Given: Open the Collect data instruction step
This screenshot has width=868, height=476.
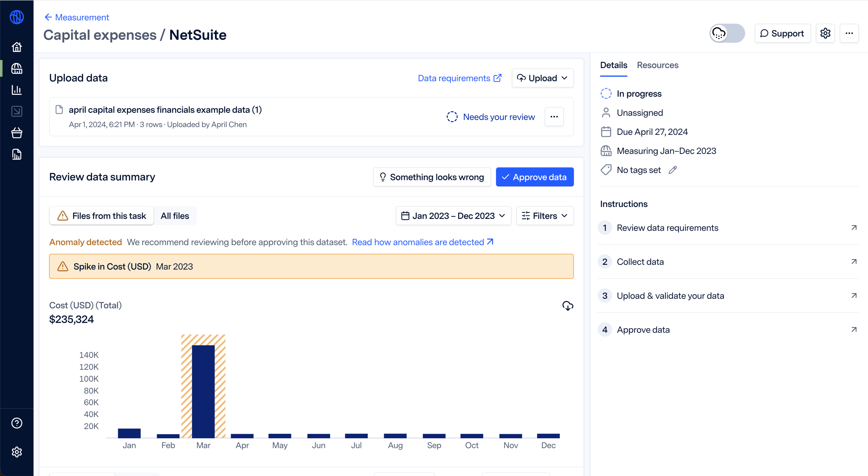Looking at the screenshot, I should tap(640, 262).
